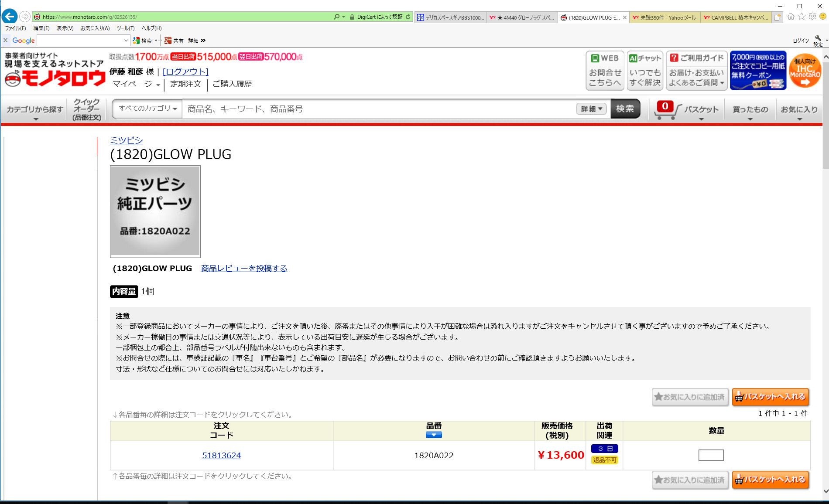
Task: Click the ミツビシ純正パーツ product image
Action: tap(155, 211)
